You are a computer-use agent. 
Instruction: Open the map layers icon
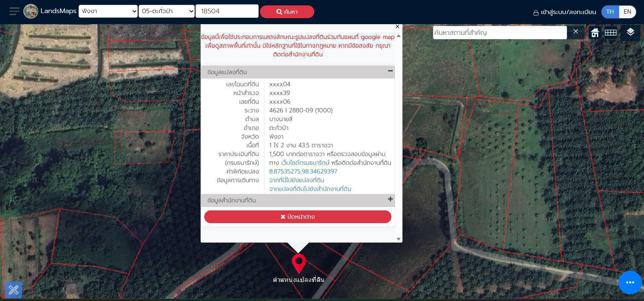coord(630,32)
